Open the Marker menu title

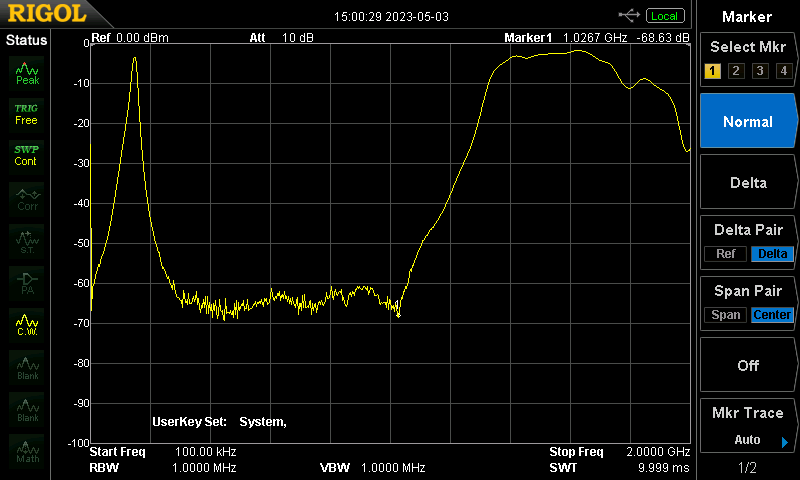[x=748, y=17]
